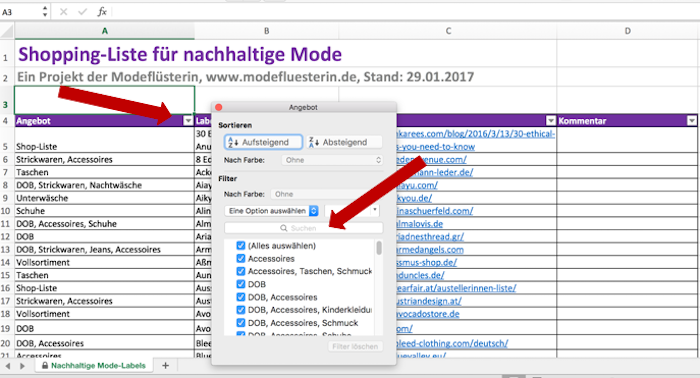Add a new sheet with plus icon
700x378 pixels.
pyautogui.click(x=165, y=366)
